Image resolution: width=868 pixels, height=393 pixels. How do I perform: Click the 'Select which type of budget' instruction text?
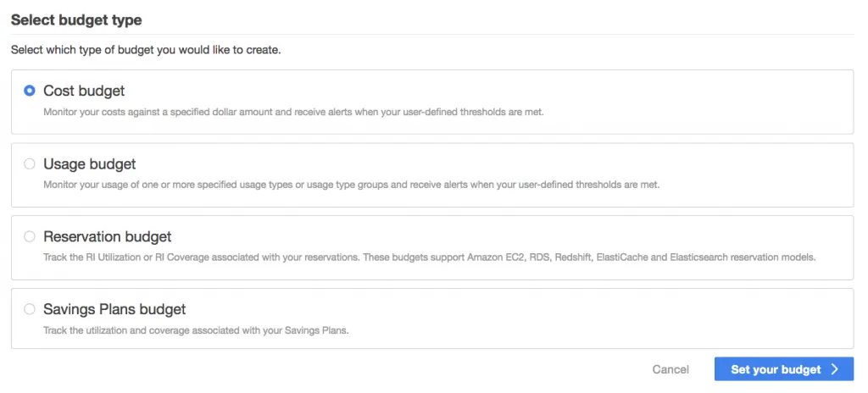146,50
